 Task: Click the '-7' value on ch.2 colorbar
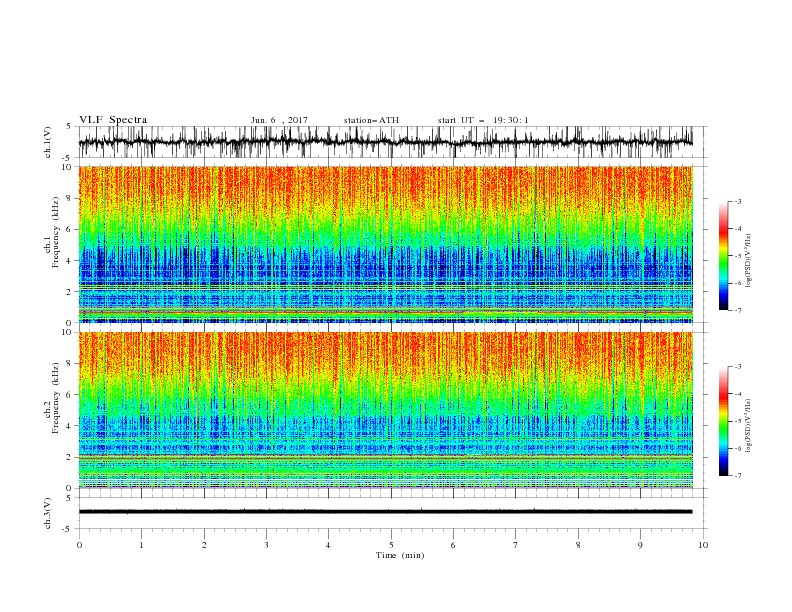pos(738,475)
